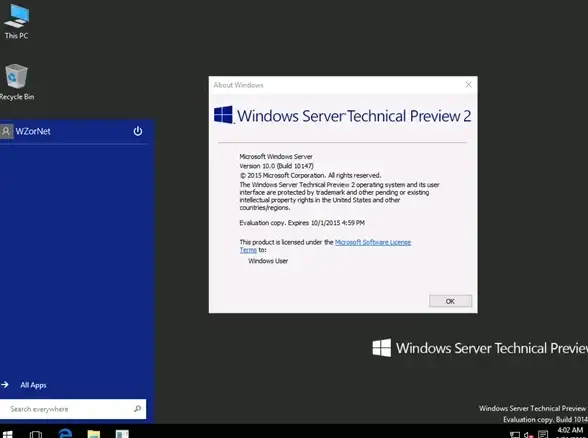Open the Action Center notification icon

click(x=543, y=434)
